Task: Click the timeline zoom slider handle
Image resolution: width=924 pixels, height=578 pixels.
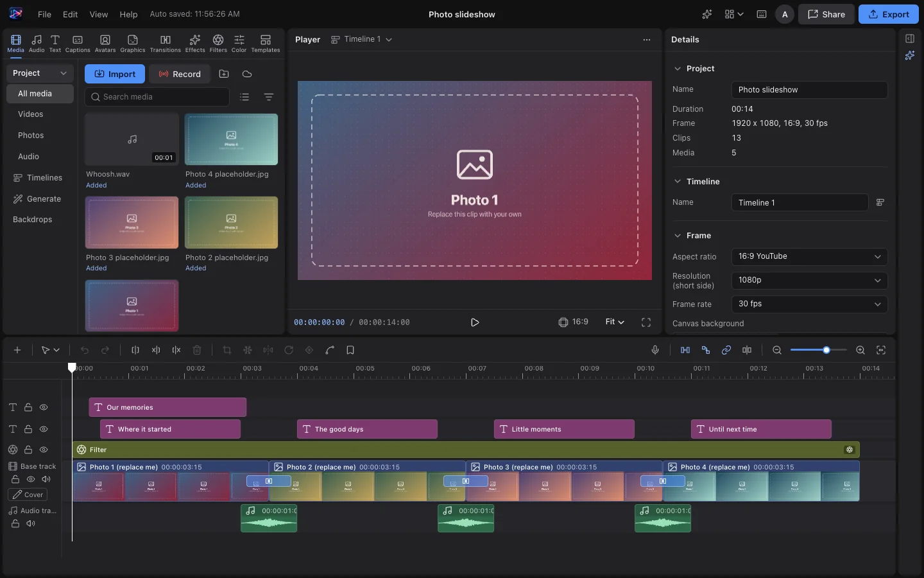Action: [826, 350]
